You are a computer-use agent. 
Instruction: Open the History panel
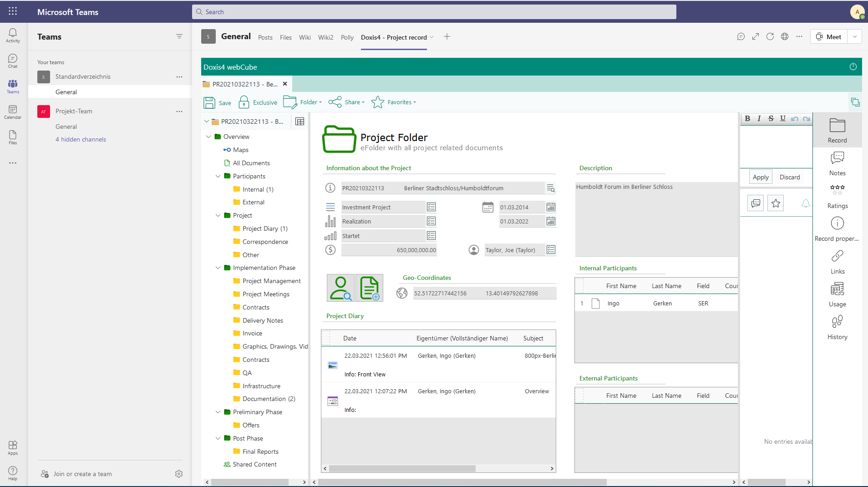pyautogui.click(x=837, y=328)
